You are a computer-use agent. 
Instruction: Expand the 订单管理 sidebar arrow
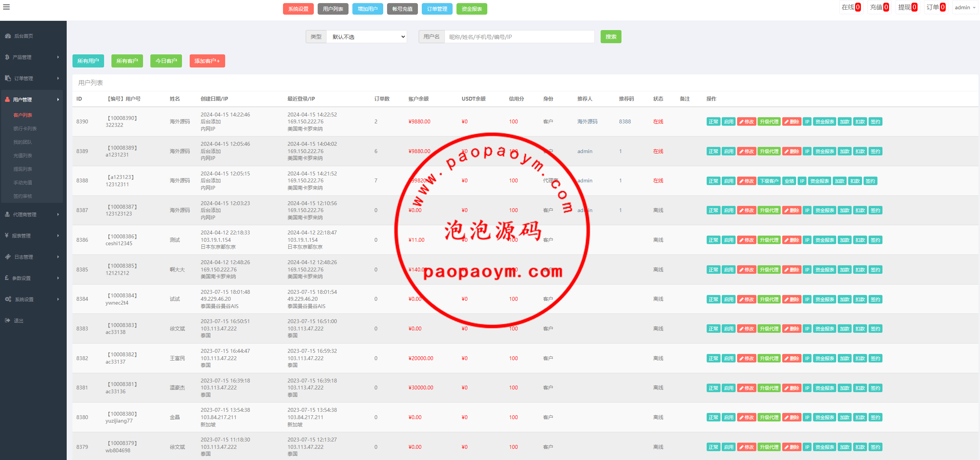point(58,78)
